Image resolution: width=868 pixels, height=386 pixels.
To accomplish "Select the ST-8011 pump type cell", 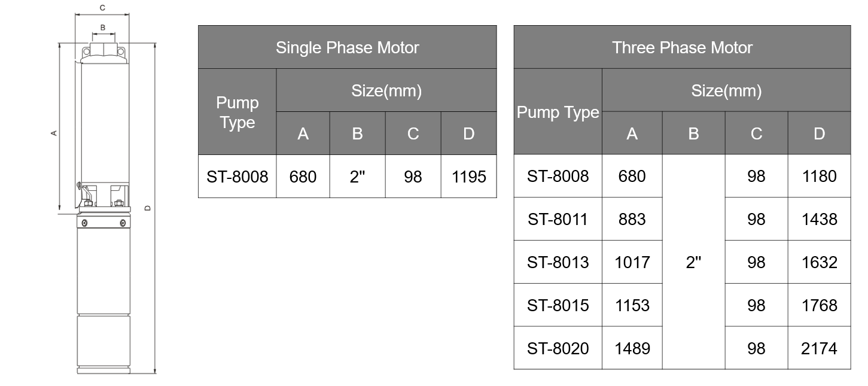I will (558, 219).
